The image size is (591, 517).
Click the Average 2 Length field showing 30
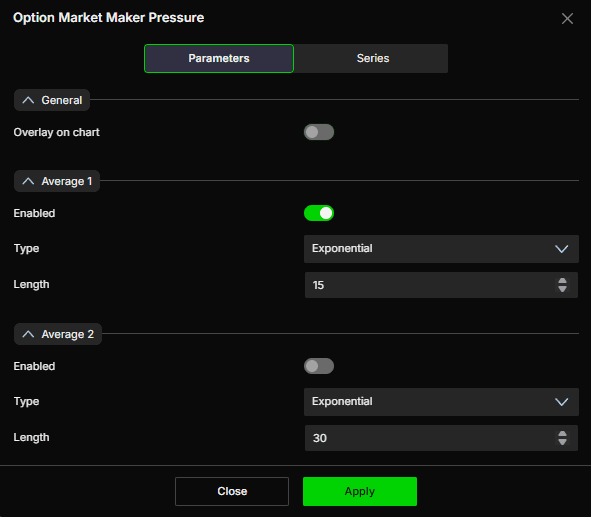pos(441,438)
